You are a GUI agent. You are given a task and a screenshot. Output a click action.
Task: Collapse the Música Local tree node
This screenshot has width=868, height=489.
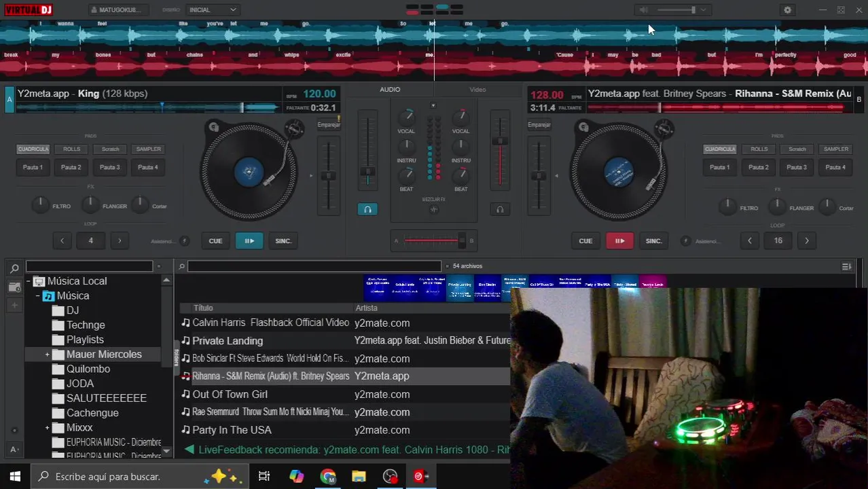pyautogui.click(x=29, y=281)
